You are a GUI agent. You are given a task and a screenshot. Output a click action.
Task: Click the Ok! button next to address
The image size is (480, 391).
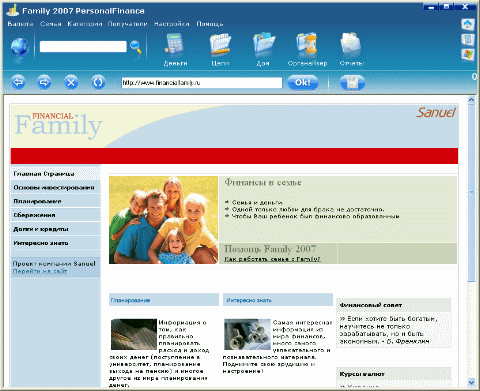click(x=302, y=82)
